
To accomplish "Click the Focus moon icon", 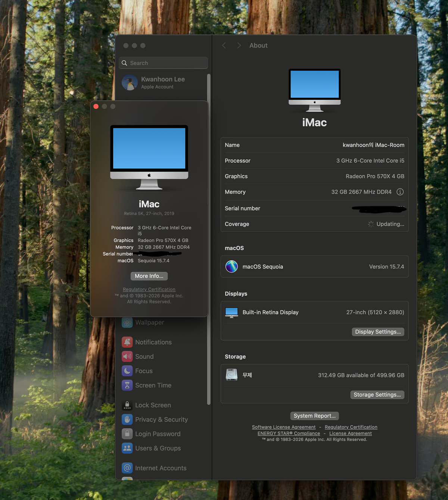I will 127,371.
